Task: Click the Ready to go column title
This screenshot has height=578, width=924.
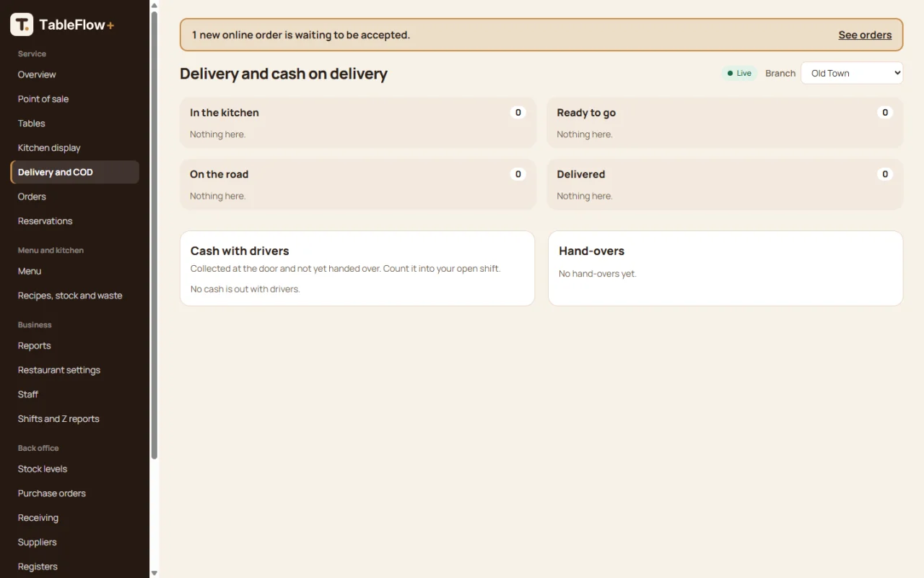Action: point(586,113)
